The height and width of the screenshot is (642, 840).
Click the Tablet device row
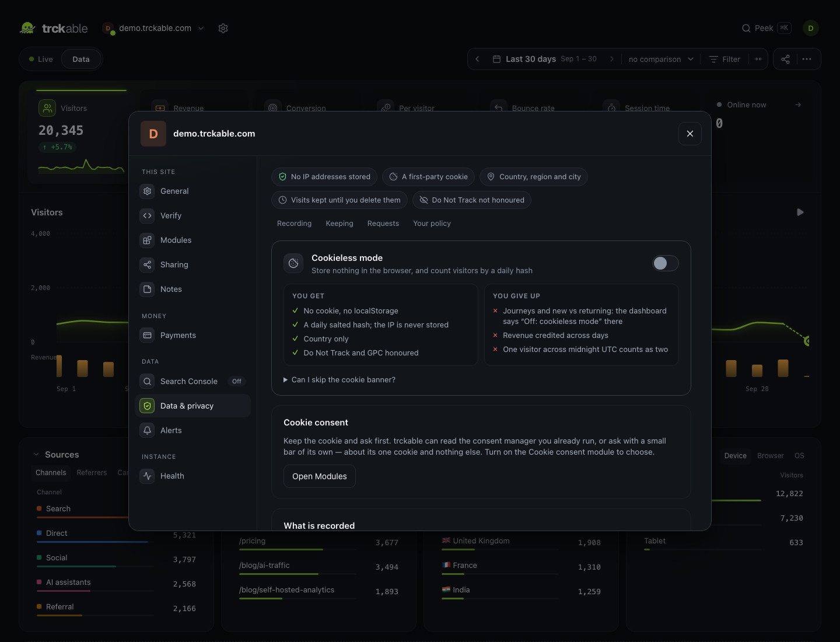click(x=723, y=542)
